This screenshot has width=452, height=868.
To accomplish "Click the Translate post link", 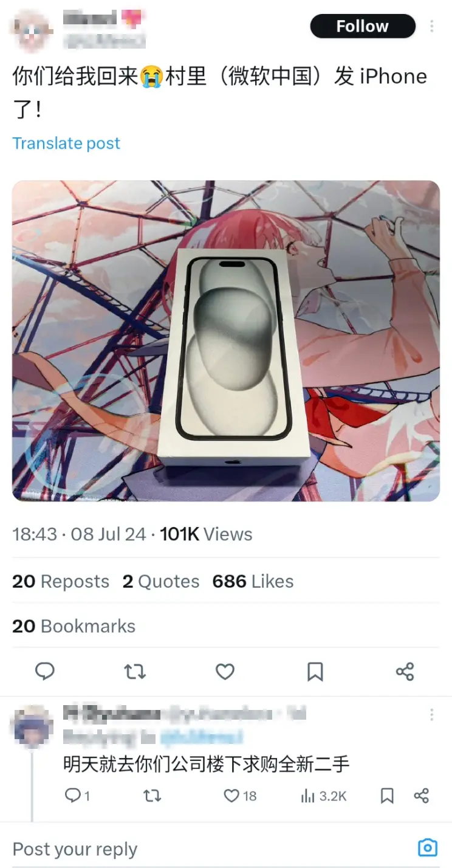I will [x=66, y=143].
